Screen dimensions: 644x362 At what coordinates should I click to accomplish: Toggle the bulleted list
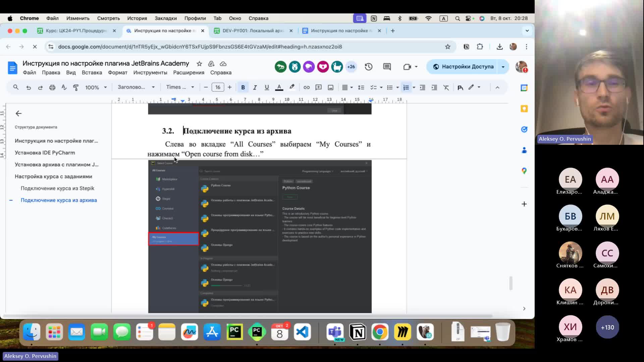(x=390, y=87)
